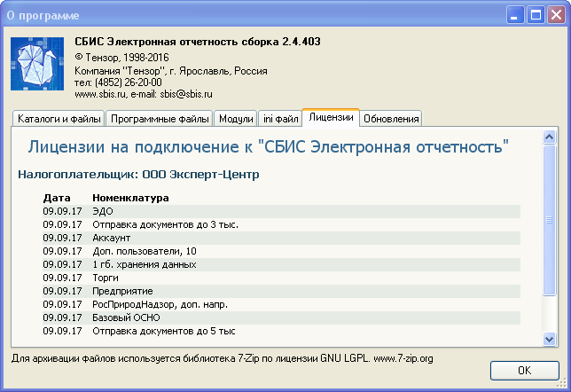Maximize the О программе window
This screenshot has height=392, width=571.
pyautogui.click(x=536, y=15)
